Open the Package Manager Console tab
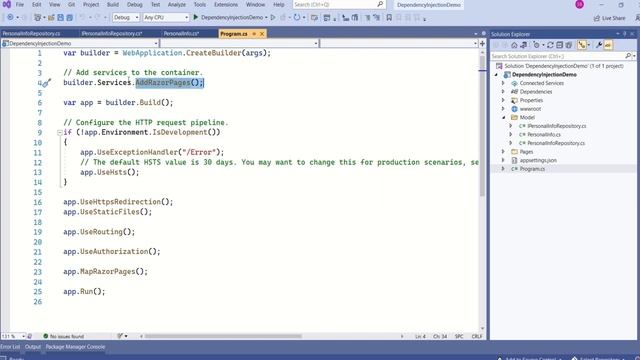Screen dimensions: 640x360 tap(75, 347)
